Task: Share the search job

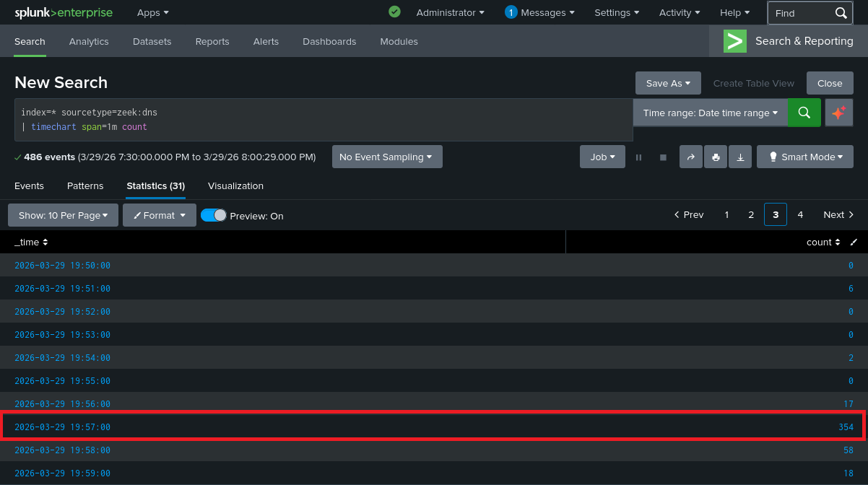Action: pyautogui.click(x=690, y=157)
